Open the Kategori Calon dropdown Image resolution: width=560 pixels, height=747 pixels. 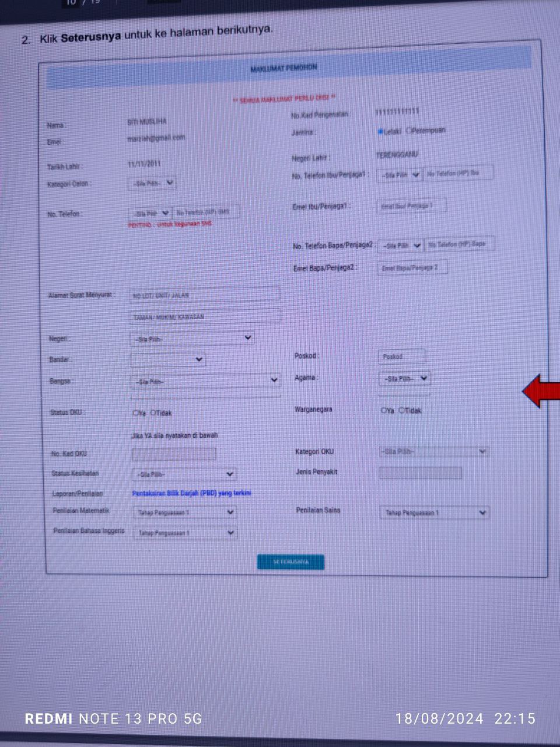pyautogui.click(x=152, y=183)
